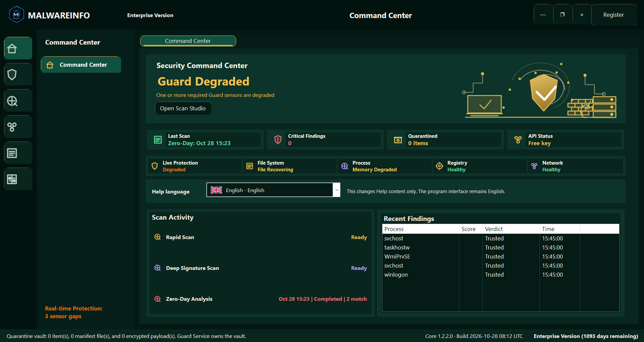The width and height of the screenshot is (644, 342).
Task: Click the Rapid Scan Ready status
Action: pyautogui.click(x=359, y=237)
